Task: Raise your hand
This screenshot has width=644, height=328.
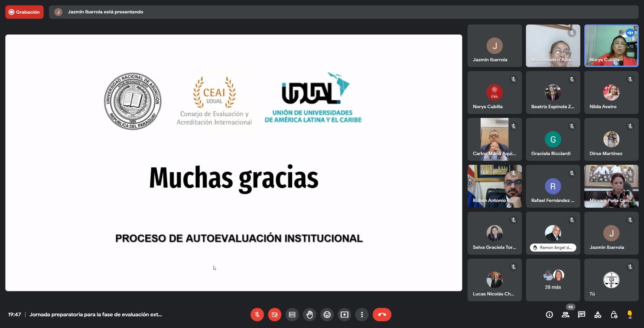Action: (310, 315)
